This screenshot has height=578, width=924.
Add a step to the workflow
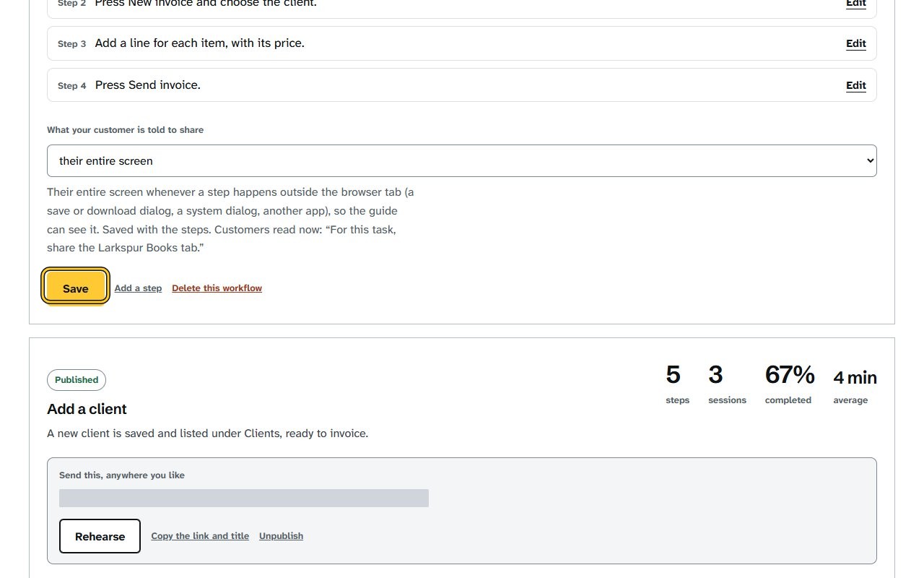pyautogui.click(x=138, y=288)
